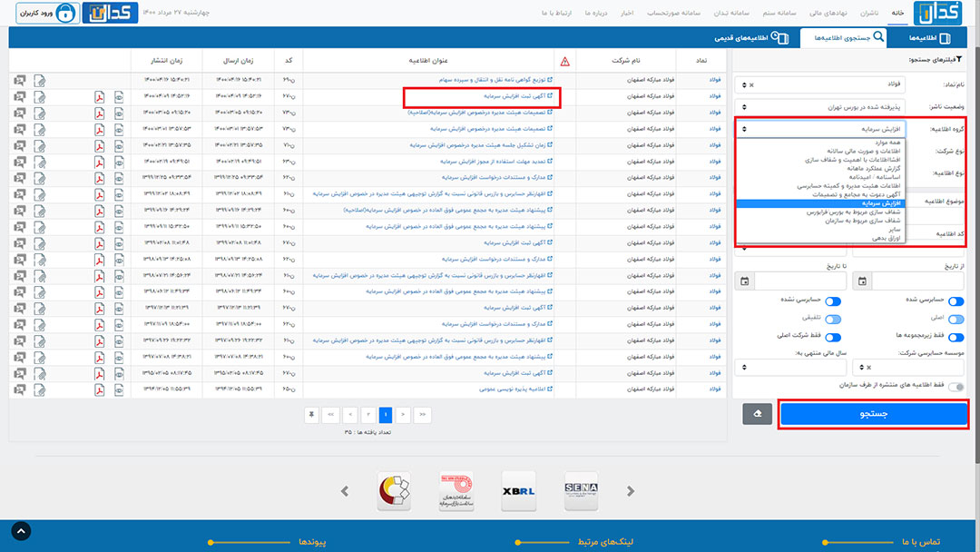Viewport: 980px width, 552px height.
Task: Click eye icon in 'اطلاعیه پذیره نویسی عمومی' row
Action: pos(119,389)
